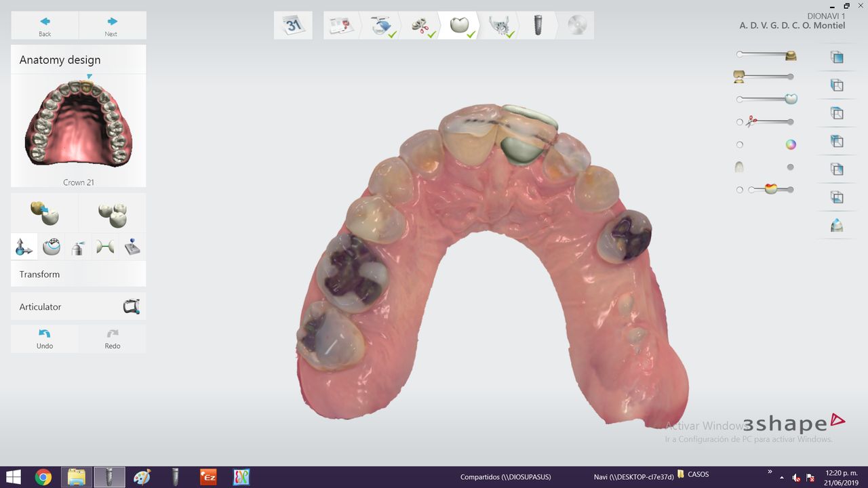Click the three-teeth group icon
The height and width of the screenshot is (488, 868).
tap(112, 213)
